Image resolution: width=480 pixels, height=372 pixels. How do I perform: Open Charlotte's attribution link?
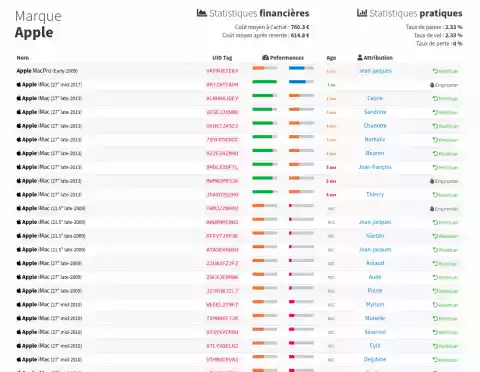(x=375, y=126)
